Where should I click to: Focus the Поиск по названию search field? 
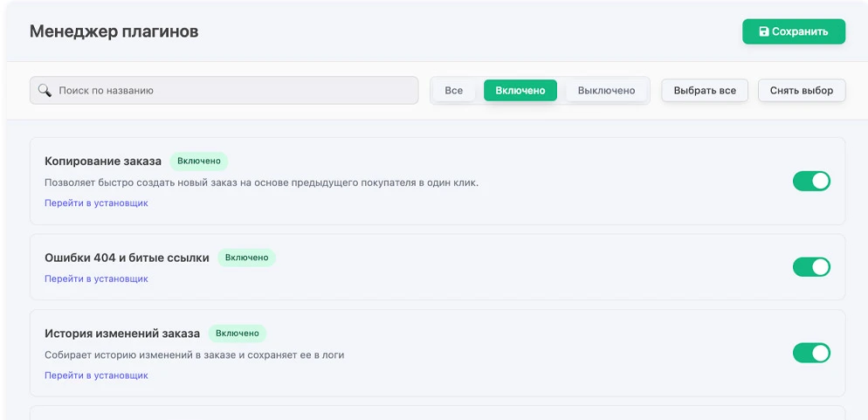click(231, 90)
